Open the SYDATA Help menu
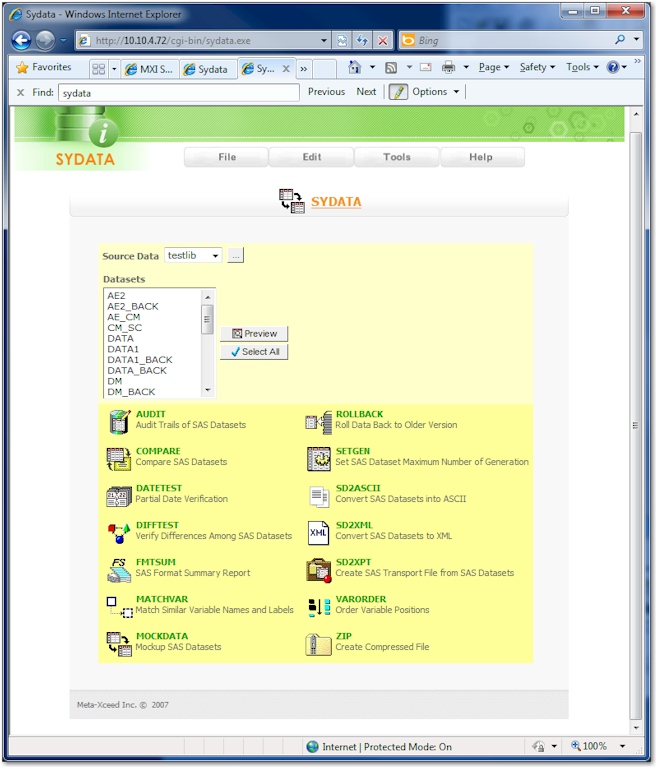 (x=481, y=157)
